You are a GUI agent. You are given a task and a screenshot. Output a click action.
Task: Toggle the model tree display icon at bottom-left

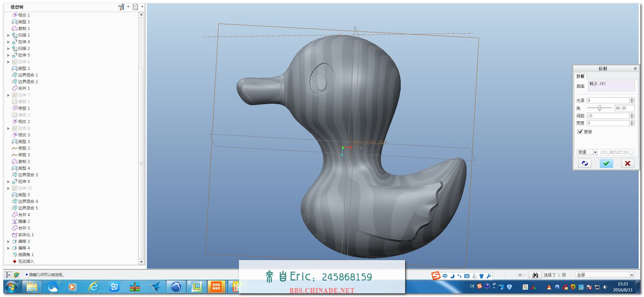coord(8,275)
